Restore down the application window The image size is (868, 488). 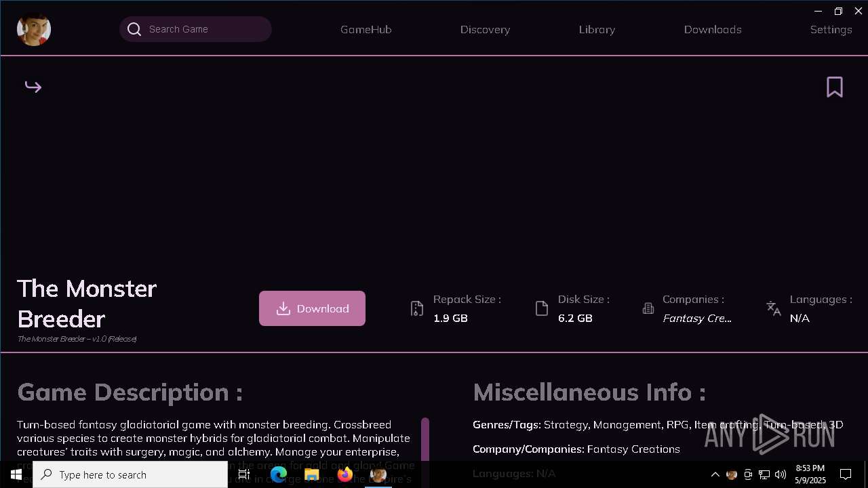pos(838,11)
